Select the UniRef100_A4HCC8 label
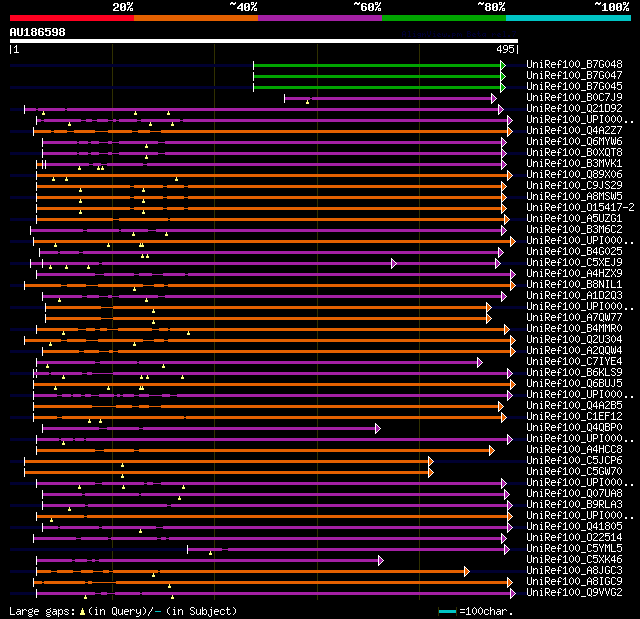This screenshot has width=640, height=619. 574,450
